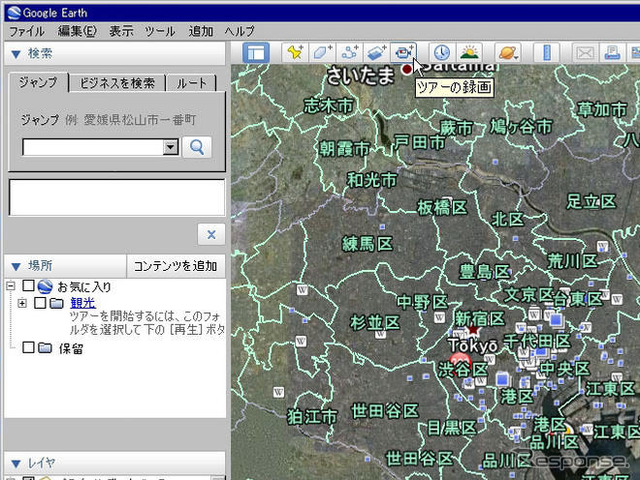This screenshot has height=480, width=640.
Task: Email the view using the envelope icon
Action: click(585, 53)
